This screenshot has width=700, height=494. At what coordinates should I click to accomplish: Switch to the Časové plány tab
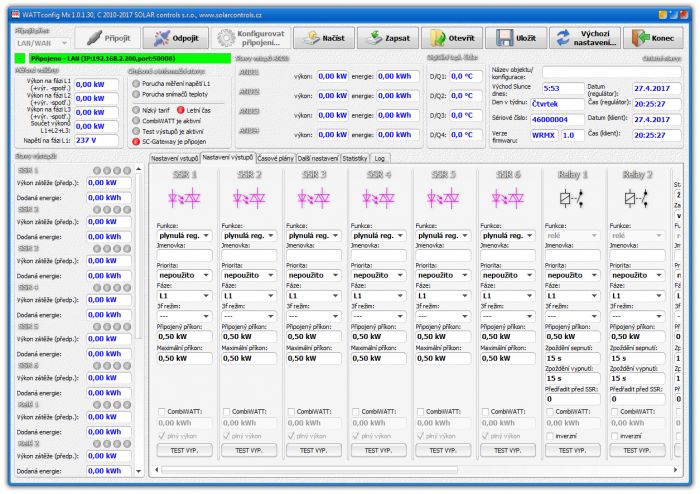point(275,158)
